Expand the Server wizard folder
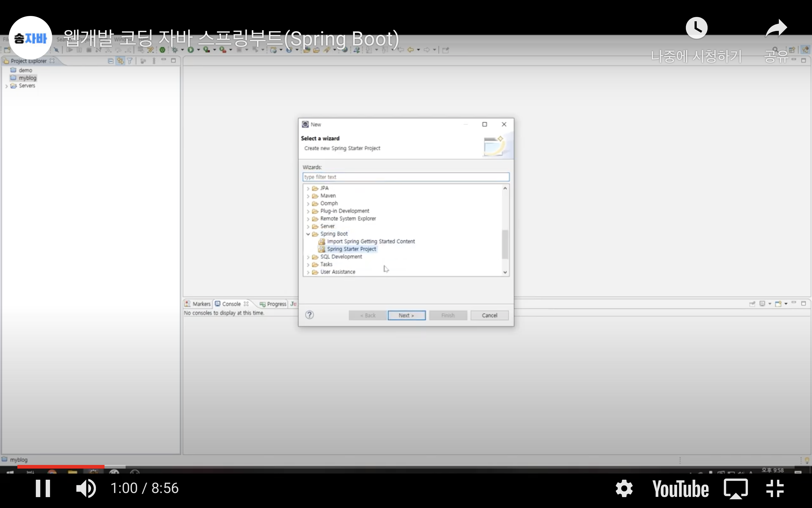Screen dimensions: 812x508 [x=308, y=226]
